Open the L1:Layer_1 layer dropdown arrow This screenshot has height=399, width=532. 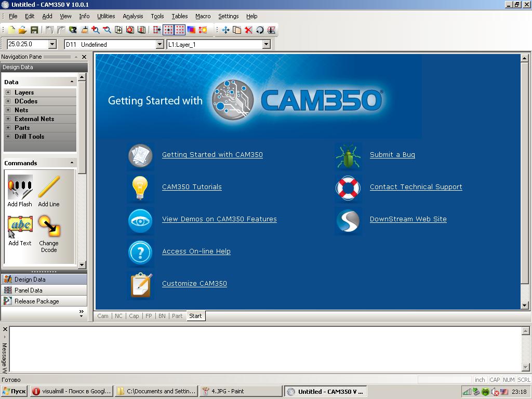pos(267,44)
